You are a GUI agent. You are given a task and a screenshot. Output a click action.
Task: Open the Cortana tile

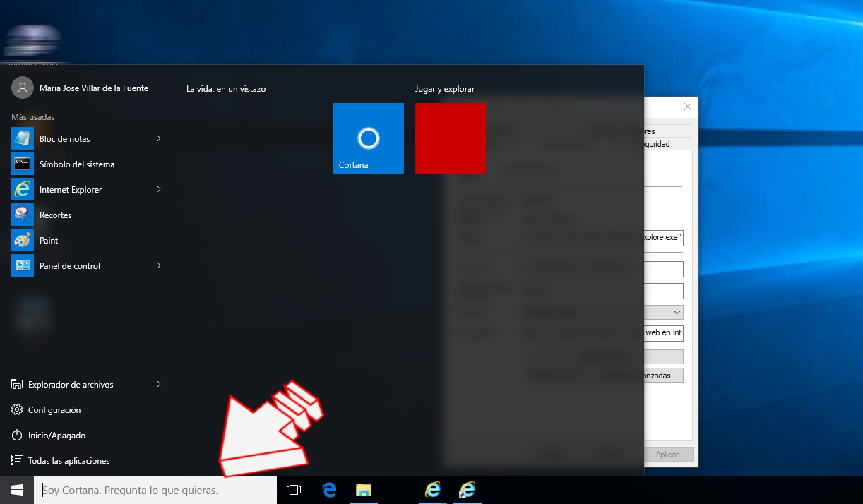[x=369, y=138]
